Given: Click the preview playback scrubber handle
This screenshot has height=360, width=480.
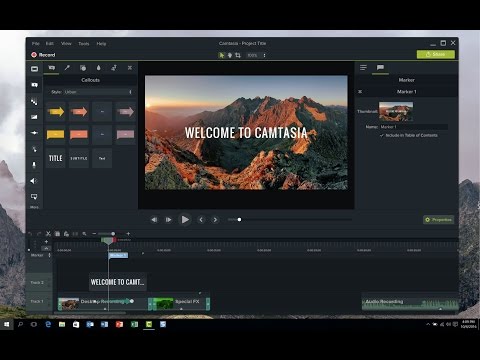Looking at the screenshot, I should [239, 220].
